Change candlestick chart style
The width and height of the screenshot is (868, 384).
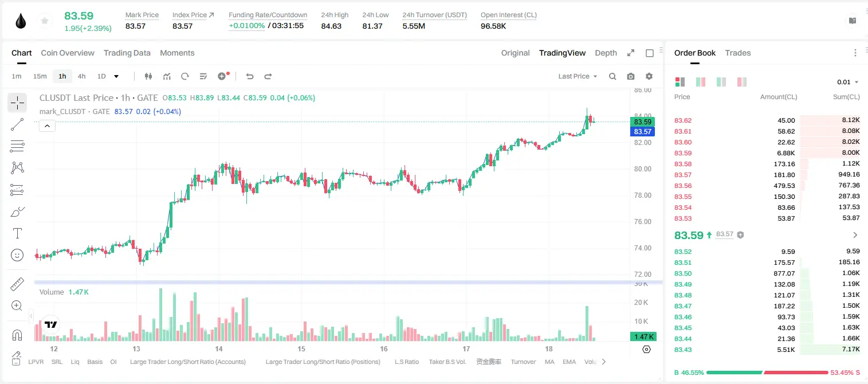tap(149, 76)
